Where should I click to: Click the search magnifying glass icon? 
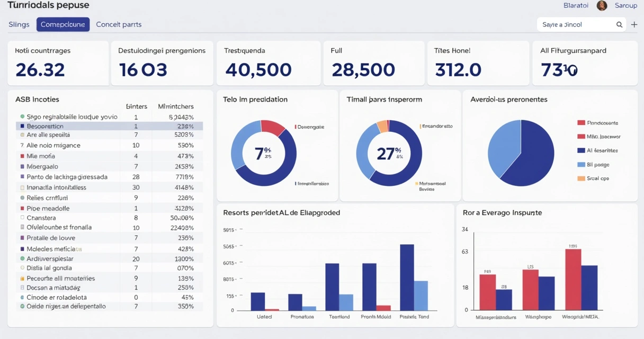pos(619,24)
